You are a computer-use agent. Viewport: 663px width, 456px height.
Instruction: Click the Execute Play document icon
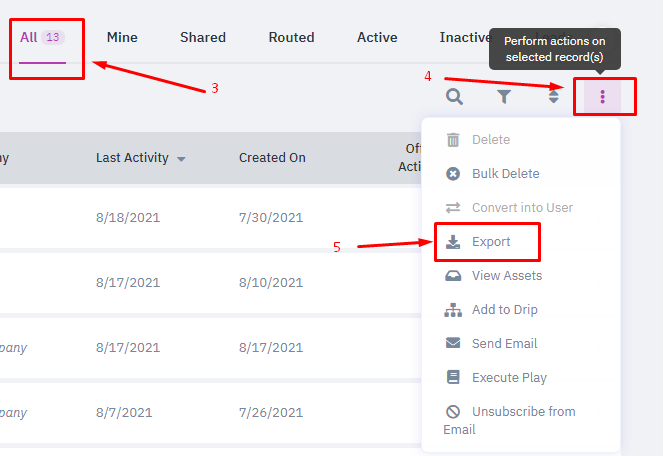click(453, 377)
